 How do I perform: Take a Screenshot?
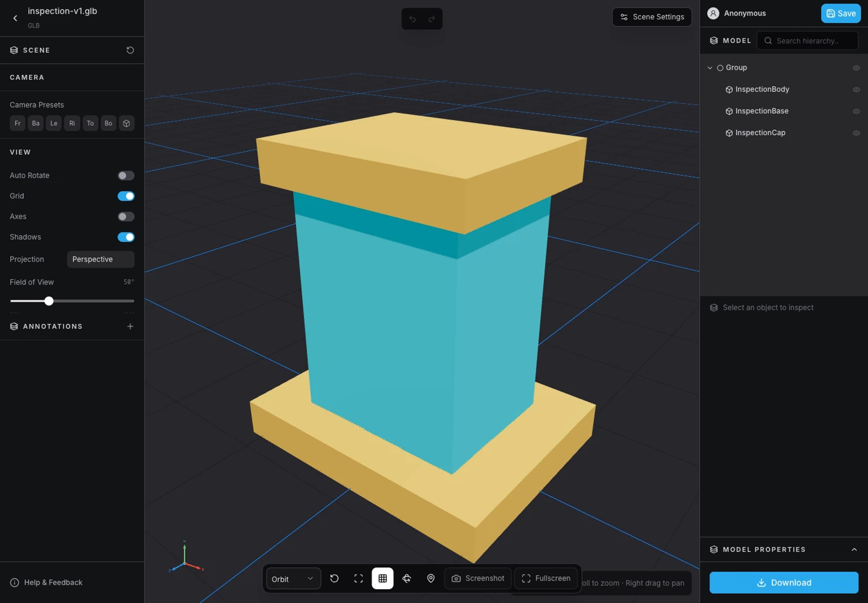click(x=478, y=578)
